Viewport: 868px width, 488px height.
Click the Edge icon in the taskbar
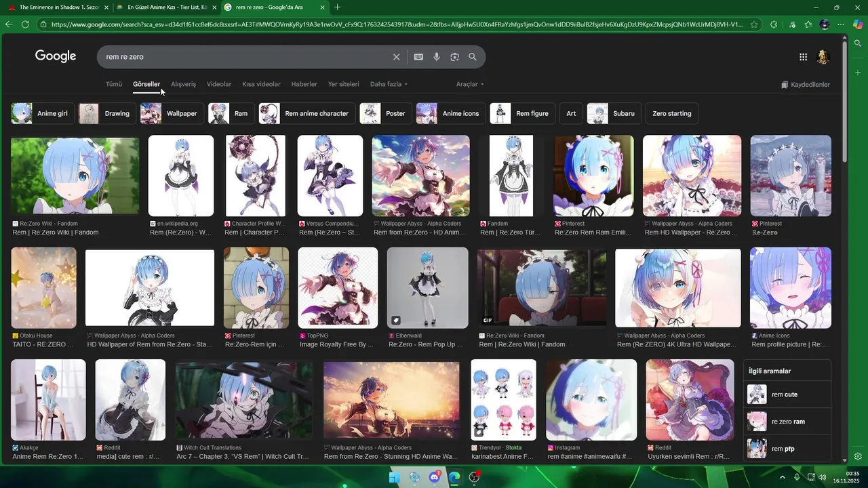point(454,477)
